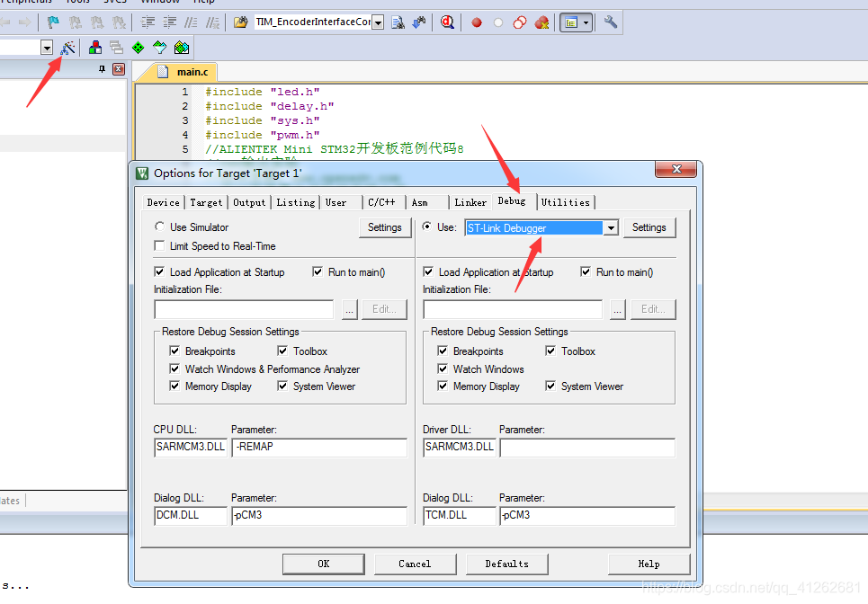Switch to the Device tab

[163, 202]
